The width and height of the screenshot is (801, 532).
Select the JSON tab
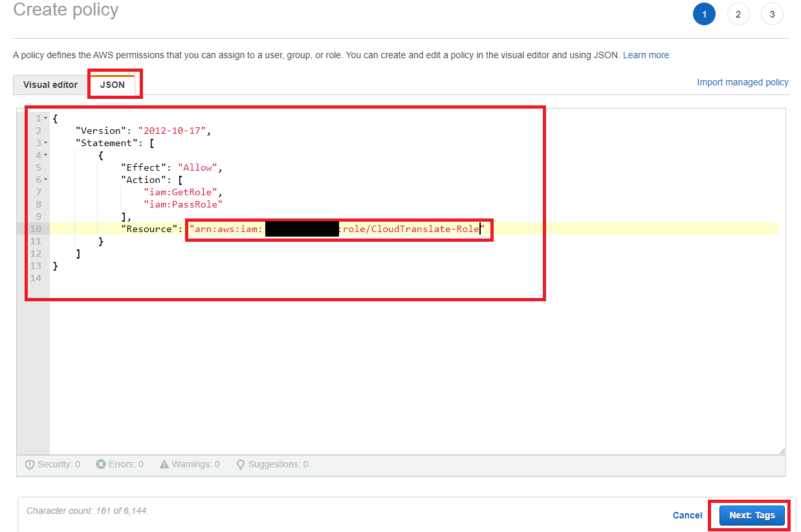(113, 85)
